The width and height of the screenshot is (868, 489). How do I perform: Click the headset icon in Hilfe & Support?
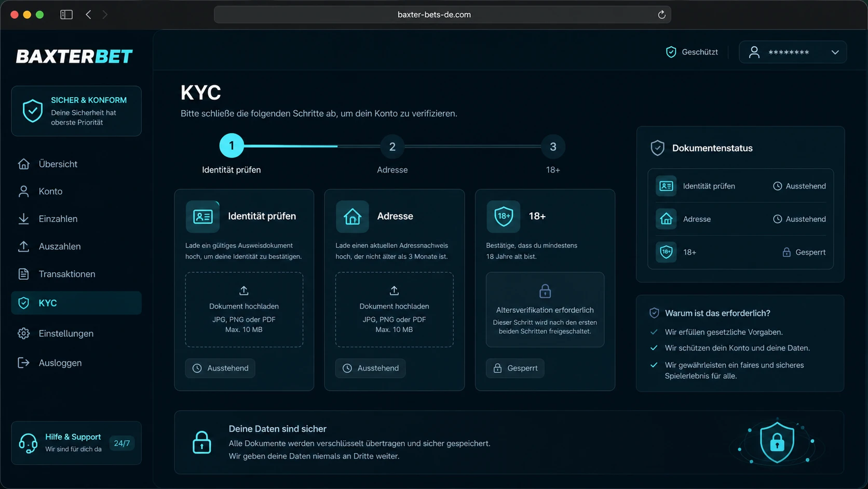point(28,443)
